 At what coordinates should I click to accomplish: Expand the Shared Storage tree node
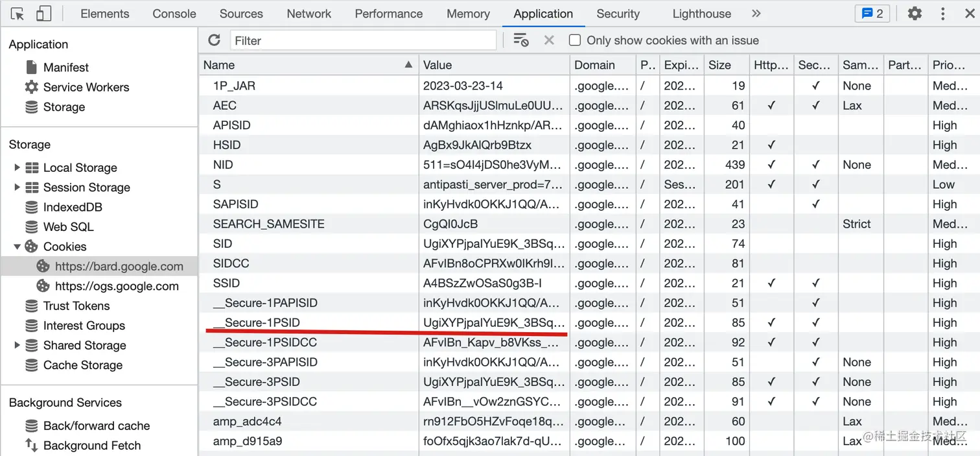point(17,345)
